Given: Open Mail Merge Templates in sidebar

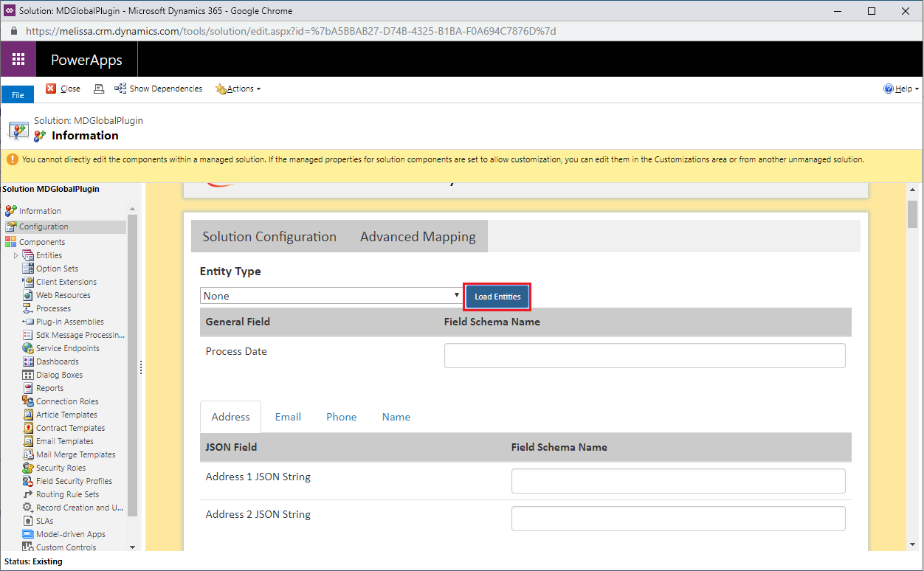Looking at the screenshot, I should pos(76,454).
